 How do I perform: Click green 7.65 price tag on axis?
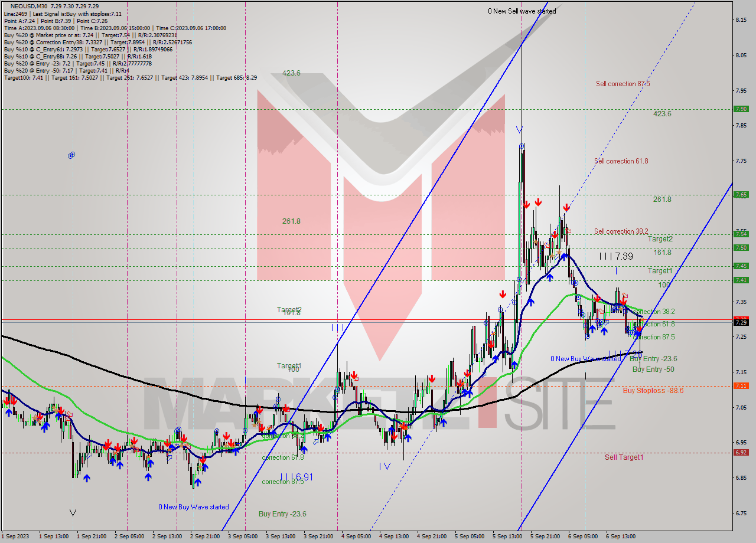(x=741, y=194)
